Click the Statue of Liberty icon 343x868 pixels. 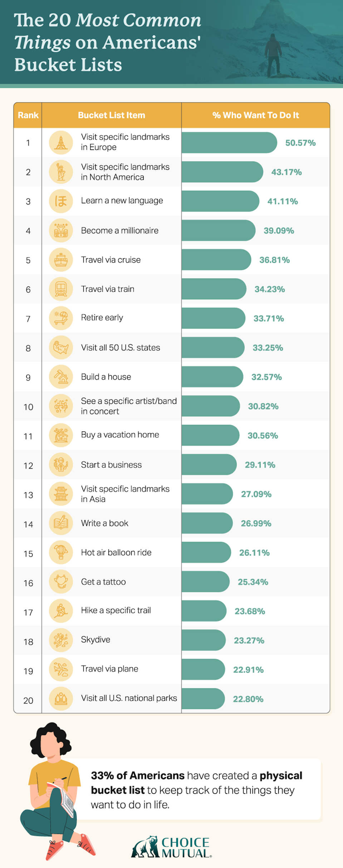pos(61,172)
